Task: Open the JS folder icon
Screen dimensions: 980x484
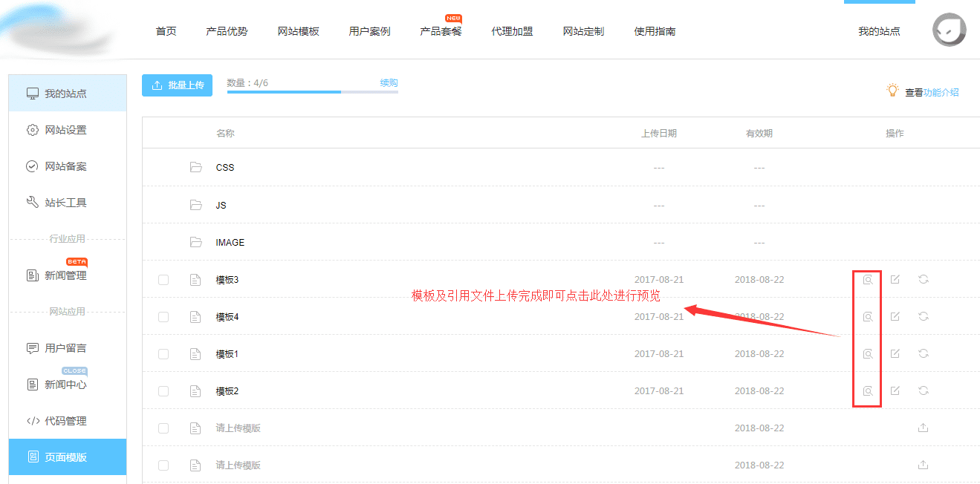Action: point(196,205)
